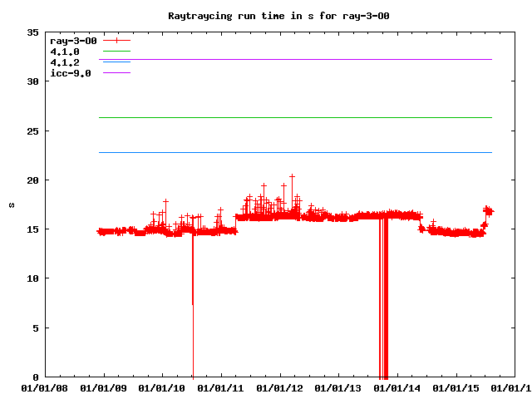Click the x-axis date label 01/01/15
The width and height of the screenshot is (532, 399).
tap(457, 387)
